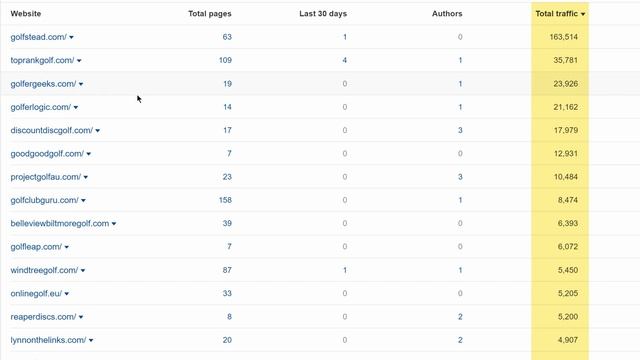Viewport: 640px width, 360px height.
Task: Expand dropdown arrow beside goodgoodgolf.com/
Action: (89, 154)
